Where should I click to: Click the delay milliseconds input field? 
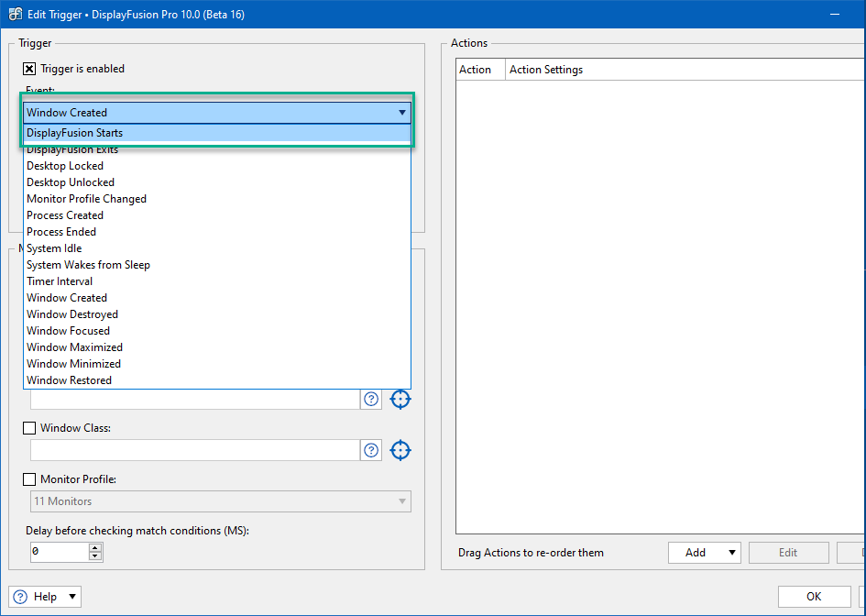[x=60, y=552]
